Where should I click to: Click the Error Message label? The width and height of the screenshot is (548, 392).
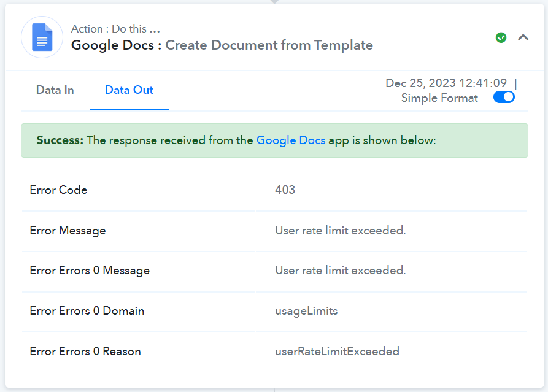[x=68, y=231]
